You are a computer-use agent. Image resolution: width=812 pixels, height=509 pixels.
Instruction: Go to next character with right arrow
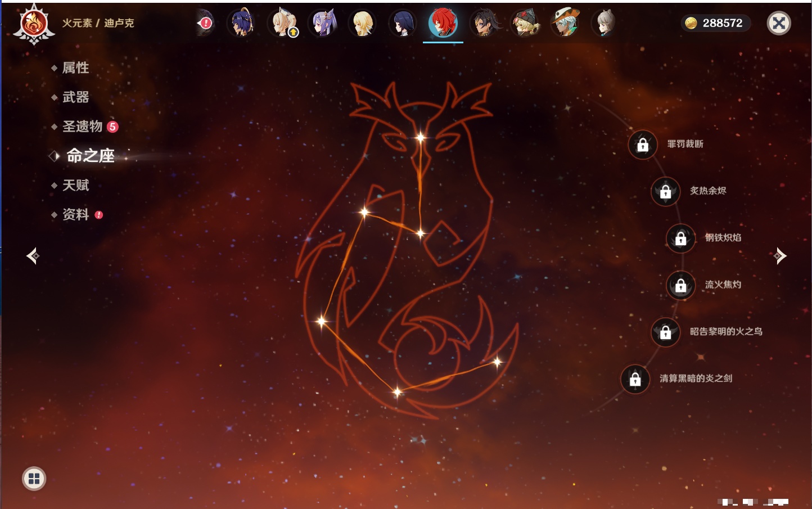click(x=779, y=256)
